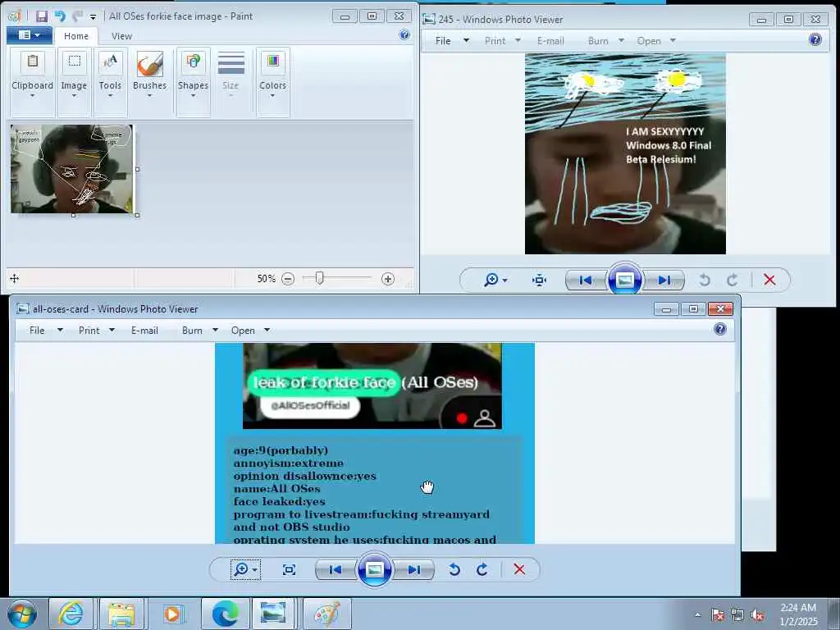Expand Print arrow in 245 Photo Viewer
The image size is (840, 630).
[518, 40]
